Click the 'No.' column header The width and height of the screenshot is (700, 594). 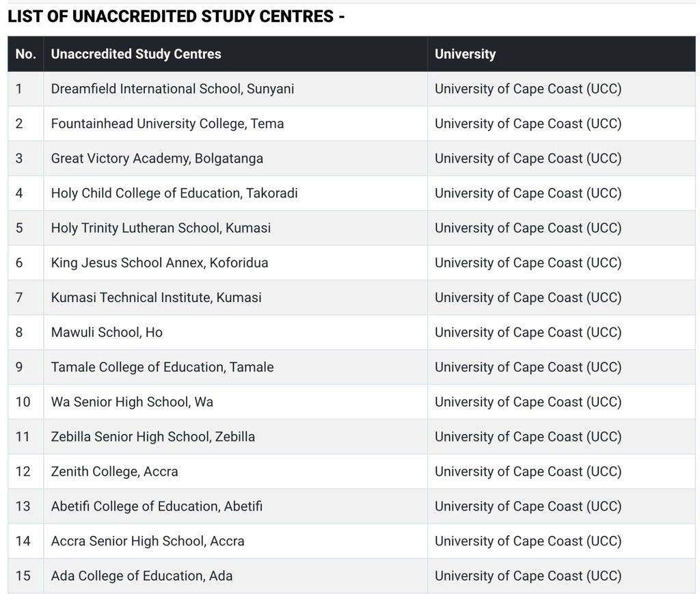pyautogui.click(x=25, y=54)
